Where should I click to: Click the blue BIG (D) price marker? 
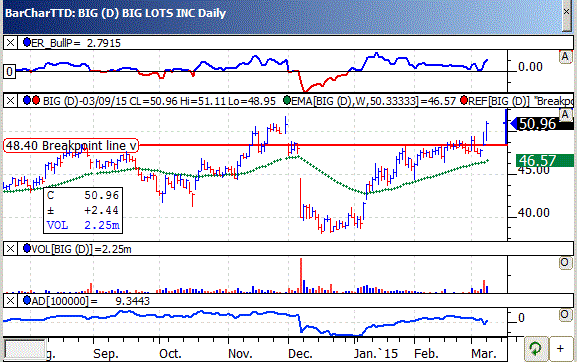(27, 100)
